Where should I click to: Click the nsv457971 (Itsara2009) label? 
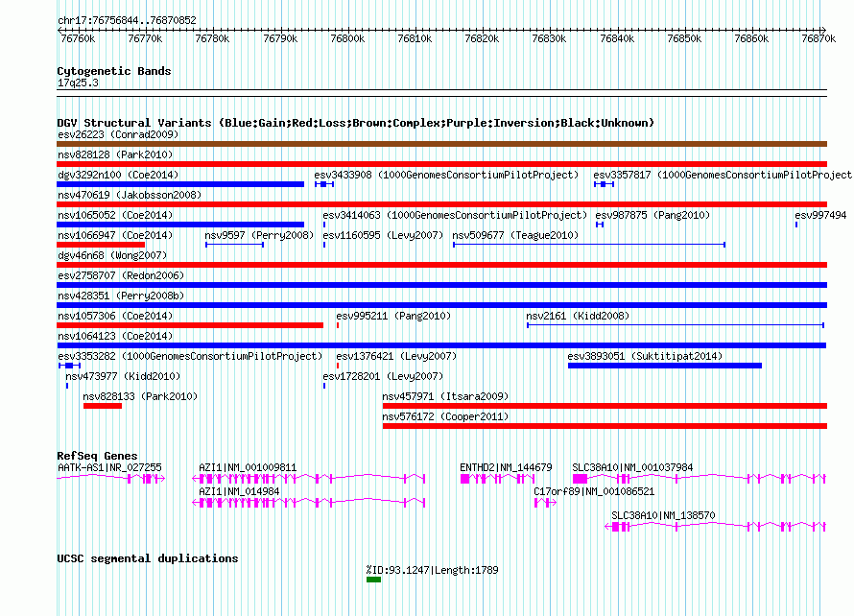click(445, 396)
